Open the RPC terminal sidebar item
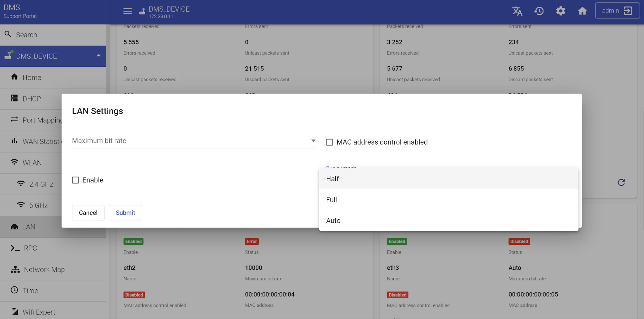Viewport: 644px width, 319px height. coord(30,248)
